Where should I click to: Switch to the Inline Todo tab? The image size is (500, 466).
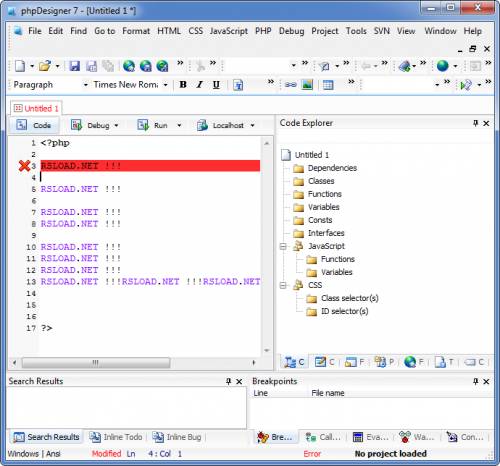116,437
